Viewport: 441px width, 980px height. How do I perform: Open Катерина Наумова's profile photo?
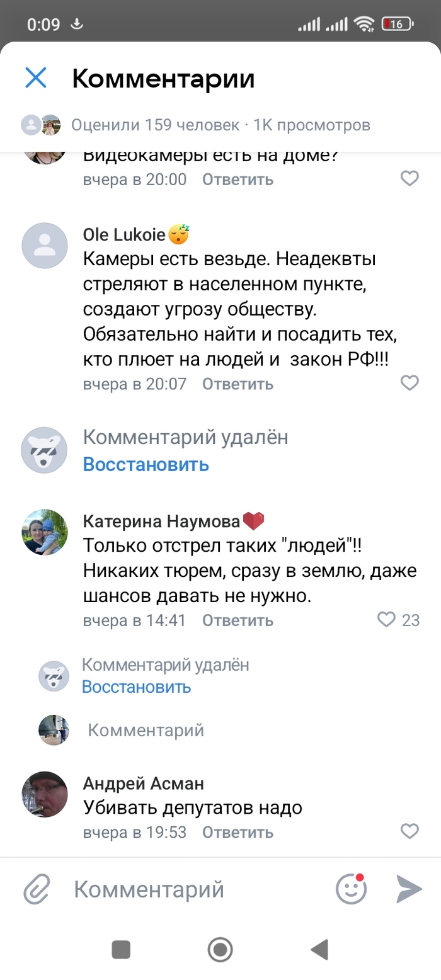point(45,532)
